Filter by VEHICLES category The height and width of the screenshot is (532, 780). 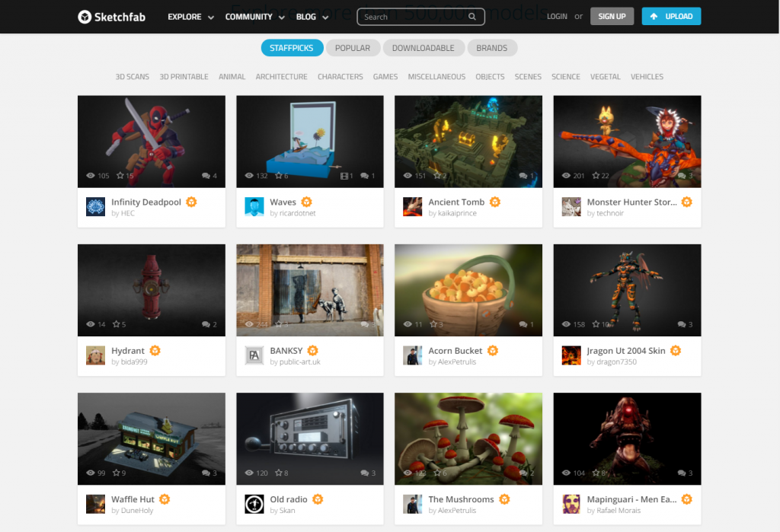tap(647, 77)
